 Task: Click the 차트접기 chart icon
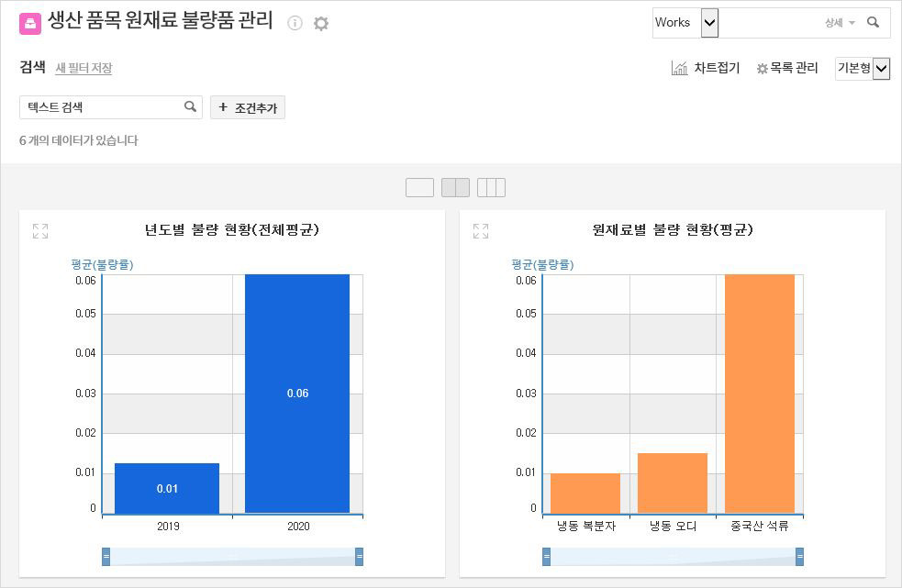680,68
